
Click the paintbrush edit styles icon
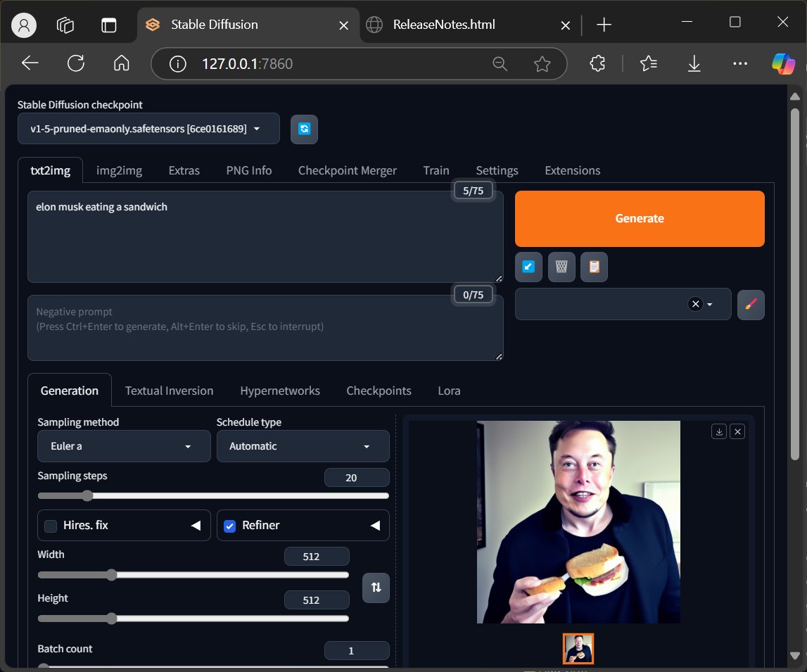pyautogui.click(x=751, y=305)
